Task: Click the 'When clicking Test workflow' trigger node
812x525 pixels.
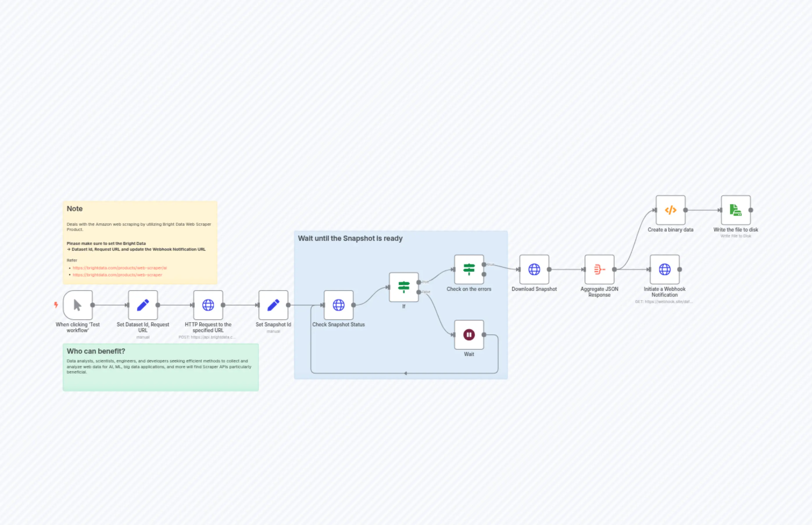Action: point(78,305)
